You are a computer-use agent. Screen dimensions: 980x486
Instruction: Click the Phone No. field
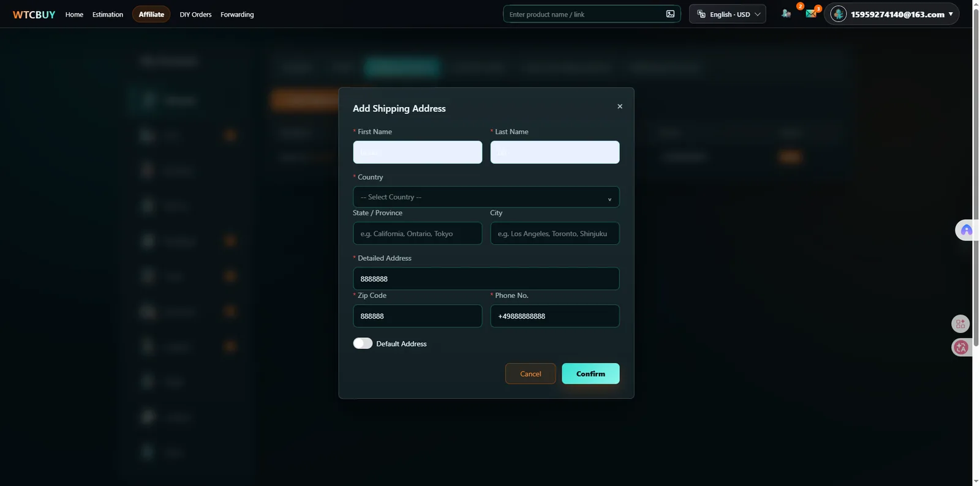point(554,316)
